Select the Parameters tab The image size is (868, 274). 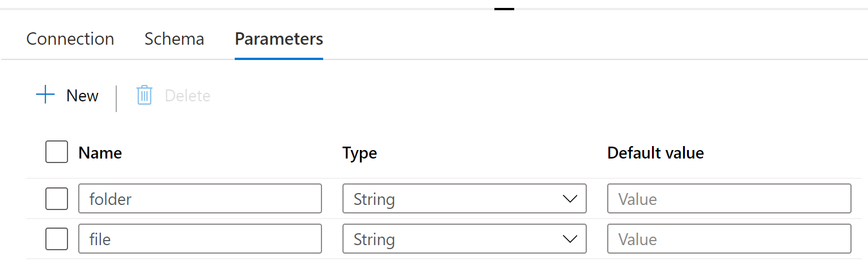279,39
